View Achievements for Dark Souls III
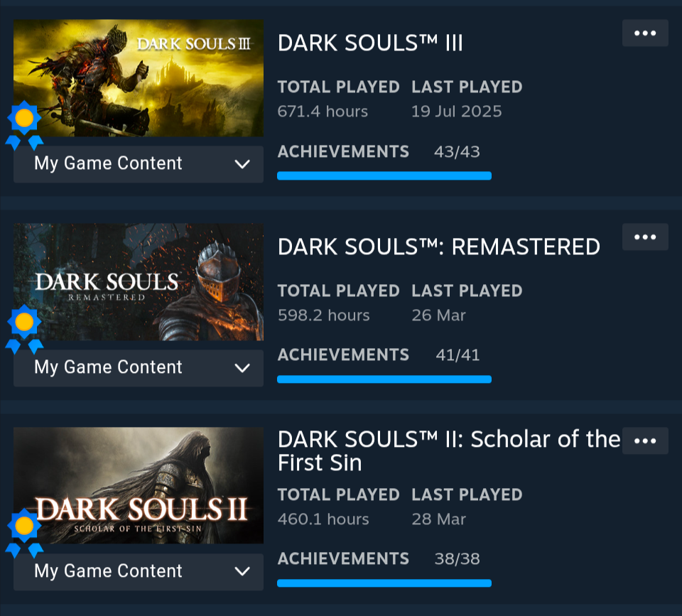The width and height of the screenshot is (682, 616). [x=343, y=152]
